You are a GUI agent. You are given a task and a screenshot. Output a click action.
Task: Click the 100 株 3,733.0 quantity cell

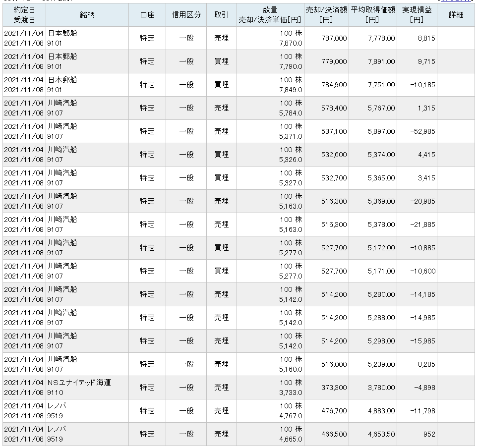(270, 388)
